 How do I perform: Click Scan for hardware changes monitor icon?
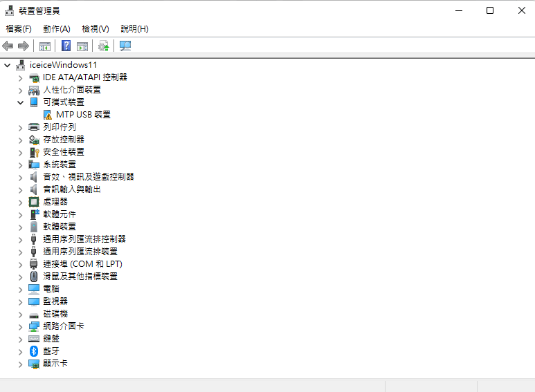125,46
